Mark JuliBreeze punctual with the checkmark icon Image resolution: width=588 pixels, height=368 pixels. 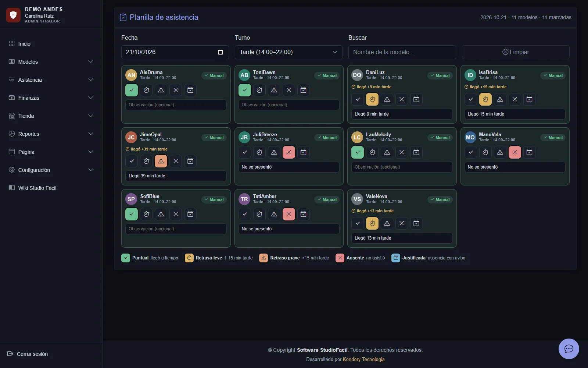pos(245,152)
